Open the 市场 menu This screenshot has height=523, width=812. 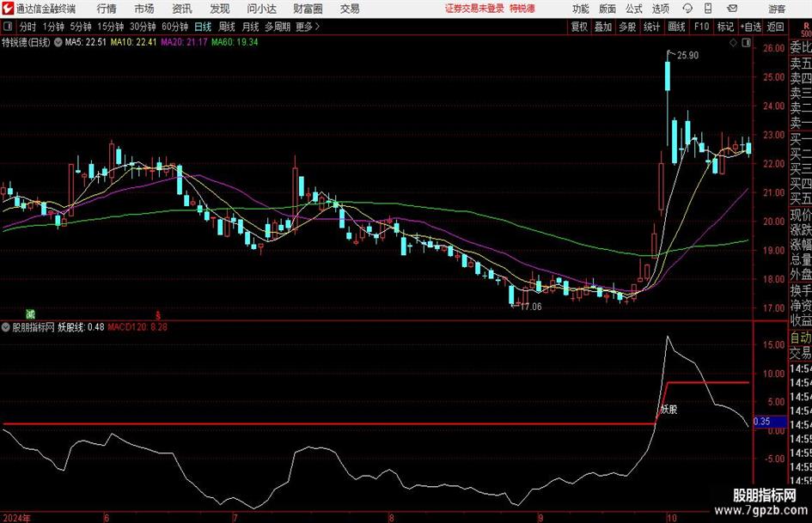coord(144,9)
